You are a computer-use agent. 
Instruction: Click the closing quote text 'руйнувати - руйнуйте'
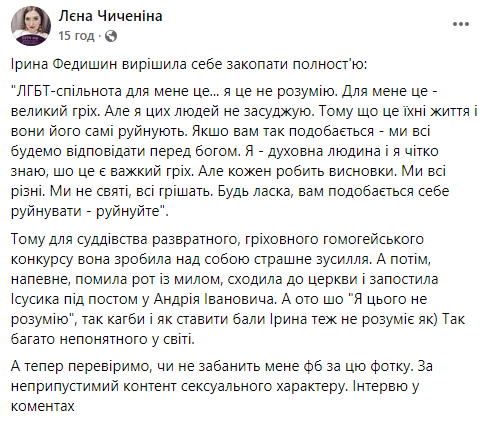point(86,211)
